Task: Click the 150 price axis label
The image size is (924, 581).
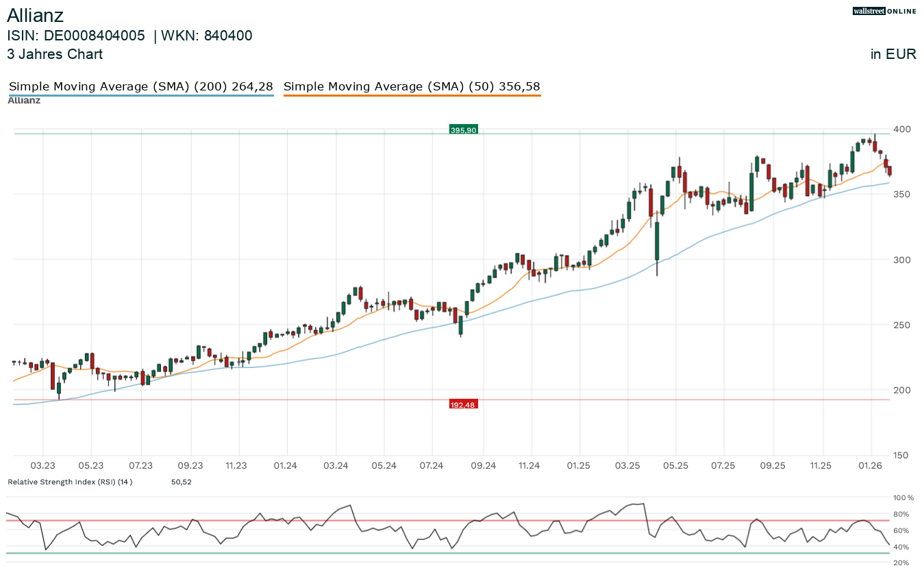Action: click(x=903, y=456)
